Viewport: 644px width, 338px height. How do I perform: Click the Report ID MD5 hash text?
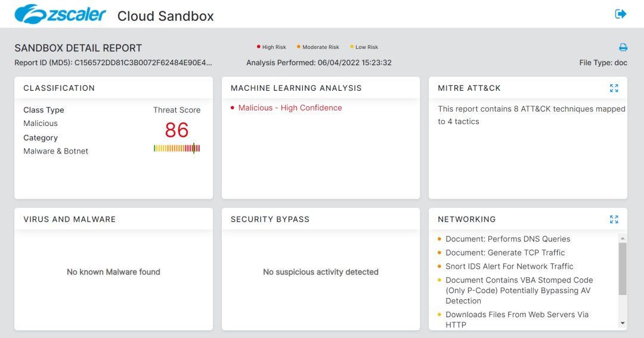(x=143, y=63)
